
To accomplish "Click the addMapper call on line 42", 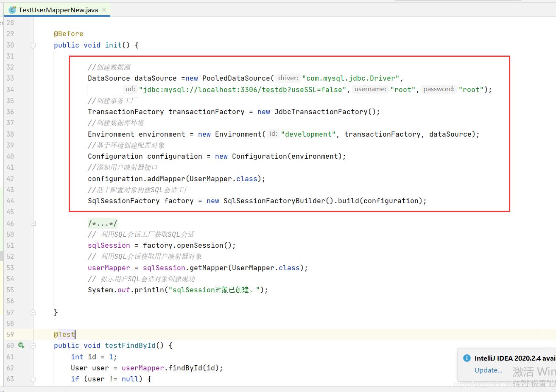I will tap(166, 179).
